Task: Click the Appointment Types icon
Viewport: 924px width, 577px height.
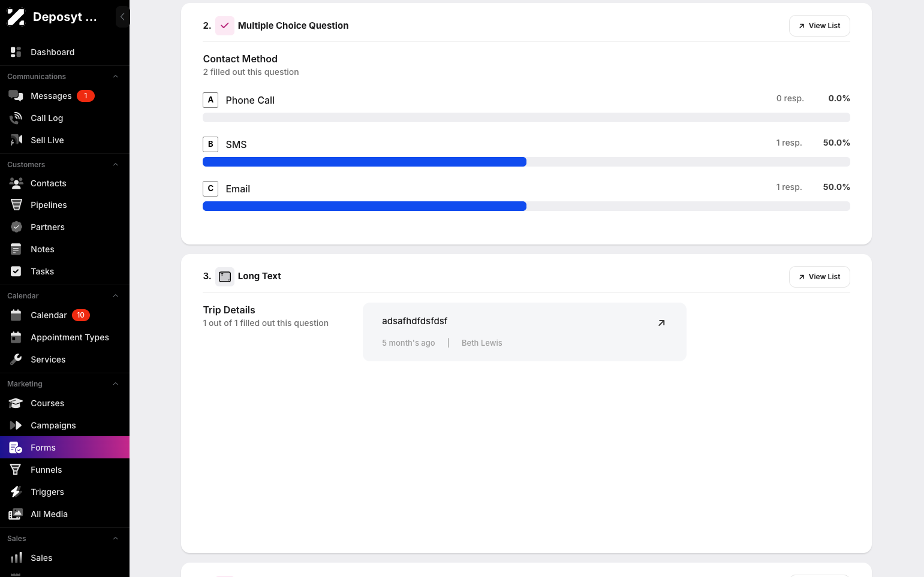Action: 16,337
